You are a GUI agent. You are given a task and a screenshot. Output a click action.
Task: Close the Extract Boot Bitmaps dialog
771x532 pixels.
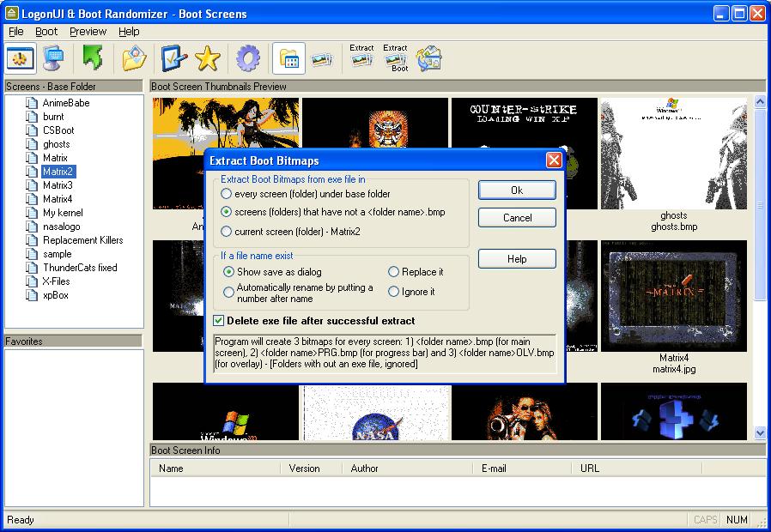[x=554, y=160]
